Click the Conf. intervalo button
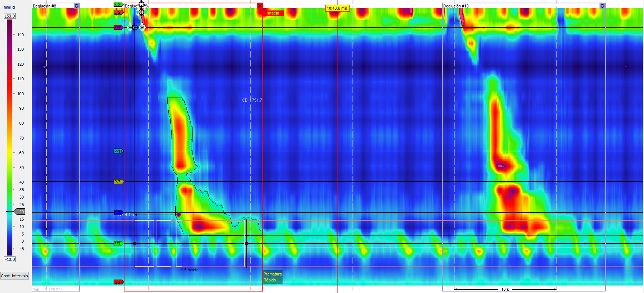 pyautogui.click(x=15, y=276)
